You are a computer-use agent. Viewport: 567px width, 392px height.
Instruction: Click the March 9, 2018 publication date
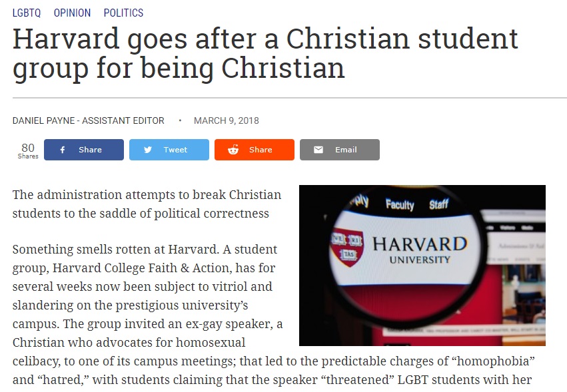[226, 120]
